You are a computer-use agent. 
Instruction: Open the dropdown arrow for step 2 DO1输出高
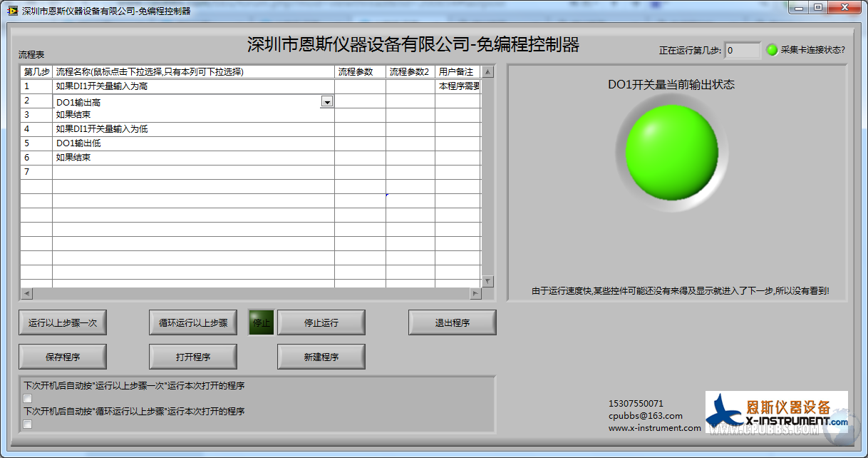pos(327,102)
